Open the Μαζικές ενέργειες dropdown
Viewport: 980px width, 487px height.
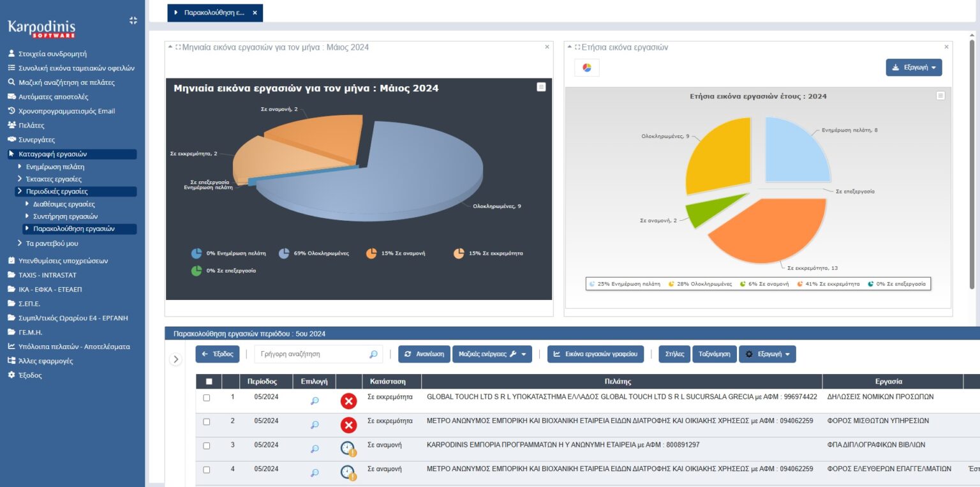492,354
